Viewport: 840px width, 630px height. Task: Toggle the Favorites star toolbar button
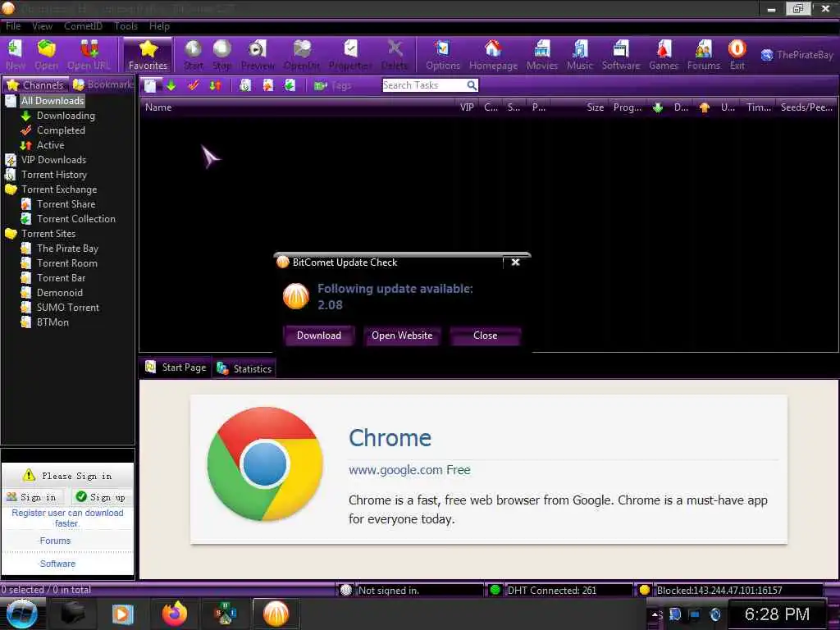148,55
